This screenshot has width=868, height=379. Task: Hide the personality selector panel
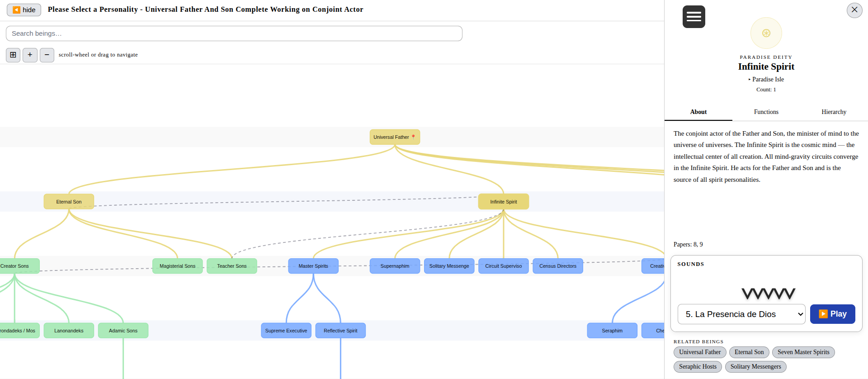point(24,10)
